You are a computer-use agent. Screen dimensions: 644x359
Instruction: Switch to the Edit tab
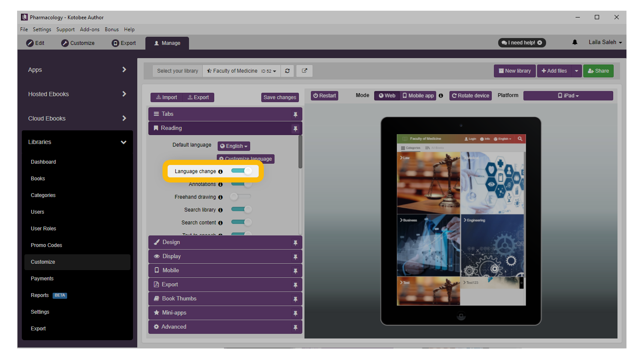point(35,43)
